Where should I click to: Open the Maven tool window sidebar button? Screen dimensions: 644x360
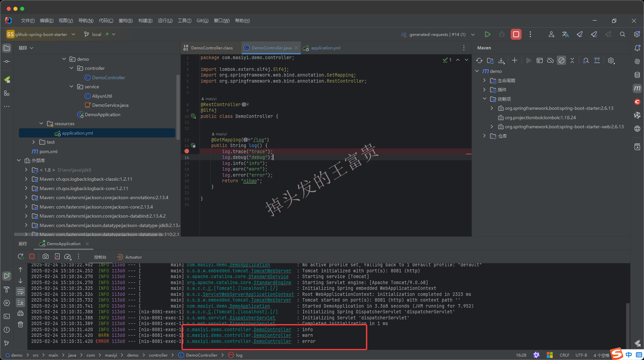637,88
